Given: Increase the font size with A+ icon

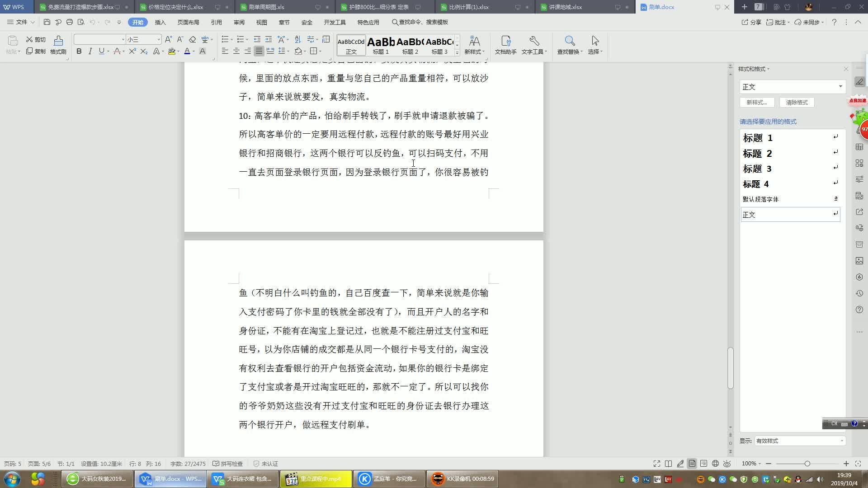Looking at the screenshot, I should tap(168, 39).
